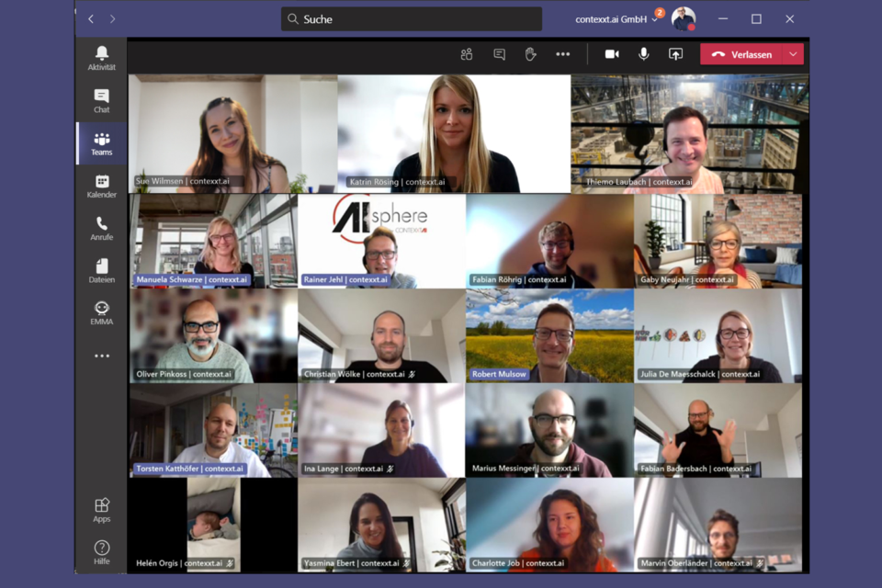Screen dimensions: 882x588
Task: Click the Rainer Jehl name label
Action: pyautogui.click(x=345, y=279)
